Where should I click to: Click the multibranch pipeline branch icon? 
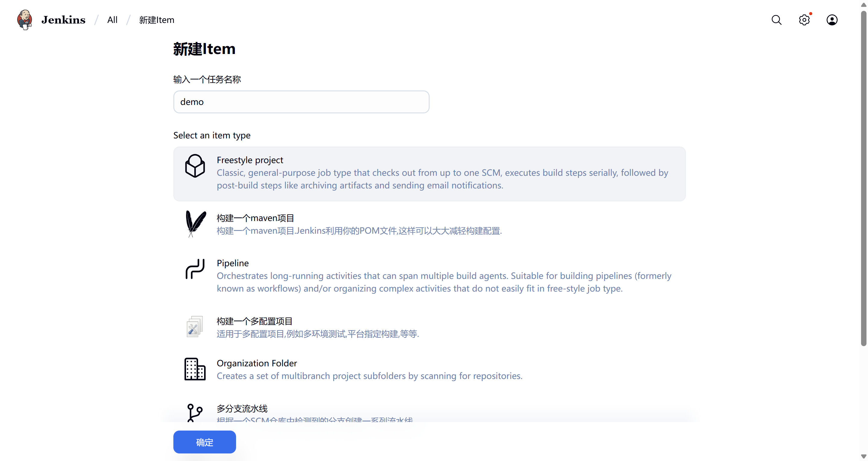click(194, 412)
